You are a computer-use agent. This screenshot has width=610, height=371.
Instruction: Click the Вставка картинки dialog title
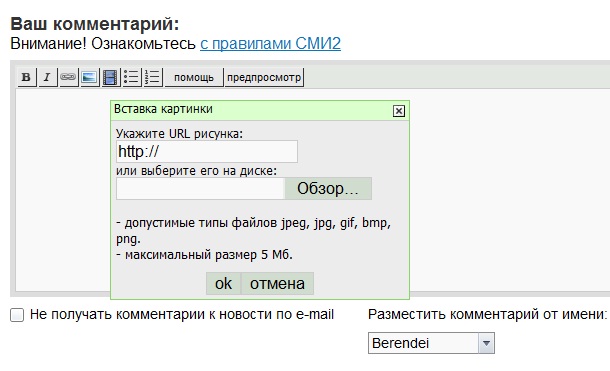pyautogui.click(x=163, y=109)
